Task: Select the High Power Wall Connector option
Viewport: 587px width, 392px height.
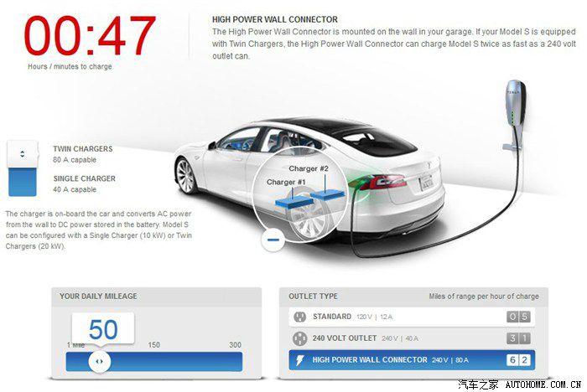Action: click(x=412, y=360)
